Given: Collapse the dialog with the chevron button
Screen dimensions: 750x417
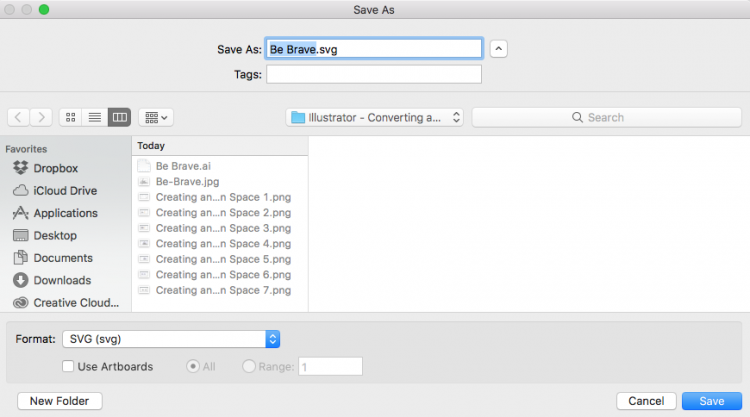Looking at the screenshot, I should pyautogui.click(x=498, y=49).
